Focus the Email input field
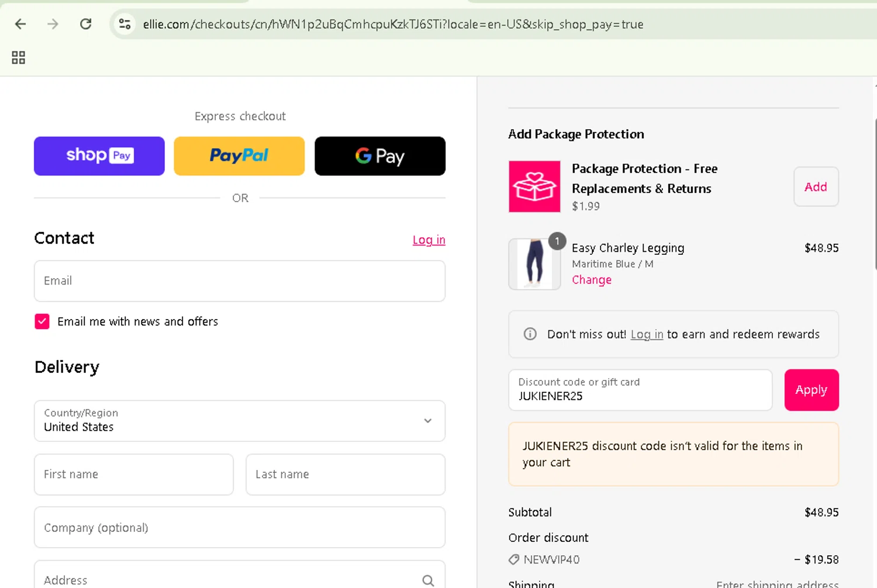 [x=240, y=281]
